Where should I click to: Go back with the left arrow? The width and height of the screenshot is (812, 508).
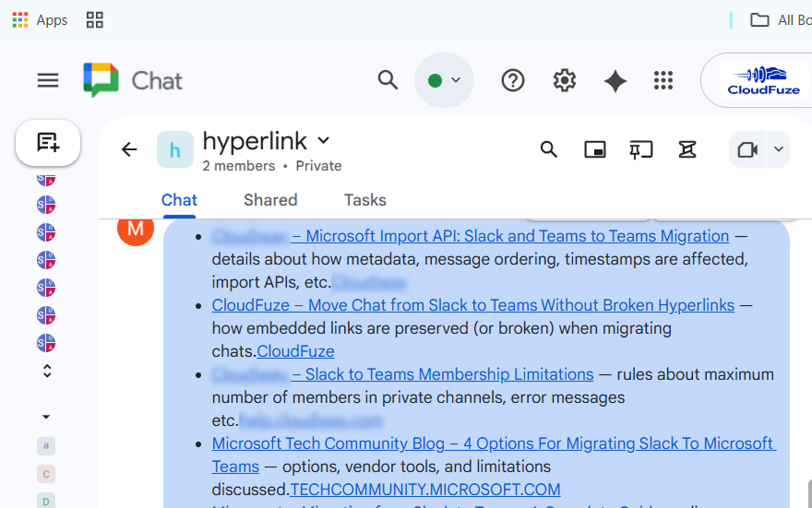tap(129, 149)
